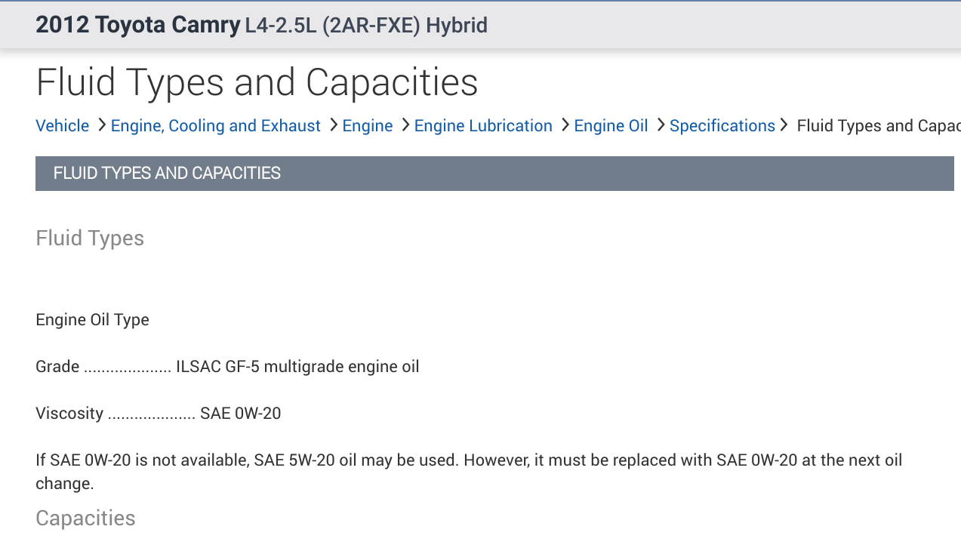This screenshot has width=961, height=560.
Task: Go back to Specifications breadcrumb
Action: pyautogui.click(x=722, y=126)
